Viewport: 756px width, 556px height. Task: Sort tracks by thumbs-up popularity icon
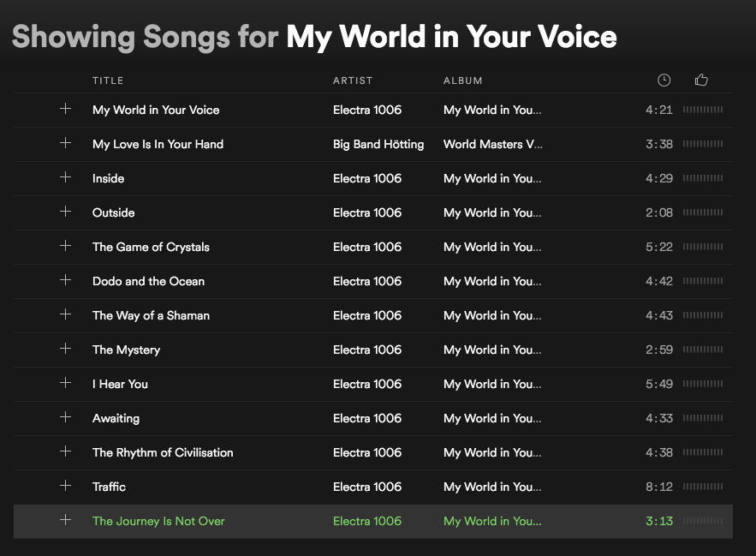click(x=701, y=81)
